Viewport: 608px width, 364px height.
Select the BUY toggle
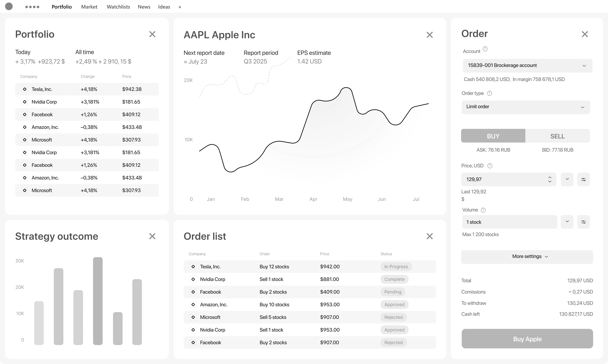(493, 136)
